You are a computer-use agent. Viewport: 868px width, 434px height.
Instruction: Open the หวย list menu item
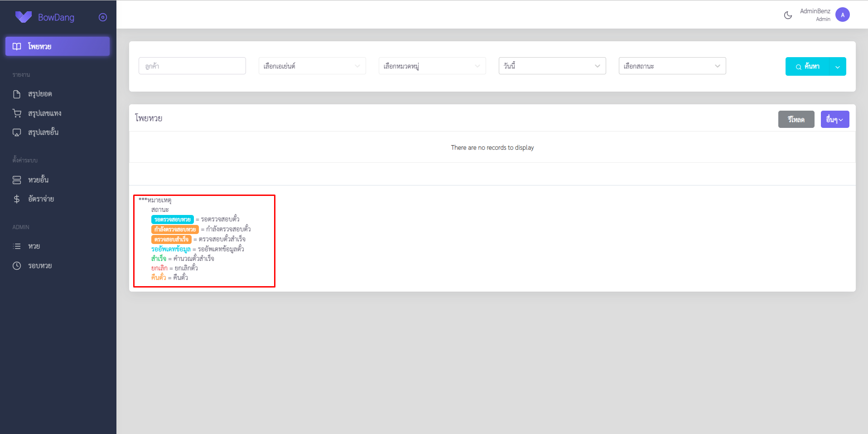pyautogui.click(x=34, y=246)
